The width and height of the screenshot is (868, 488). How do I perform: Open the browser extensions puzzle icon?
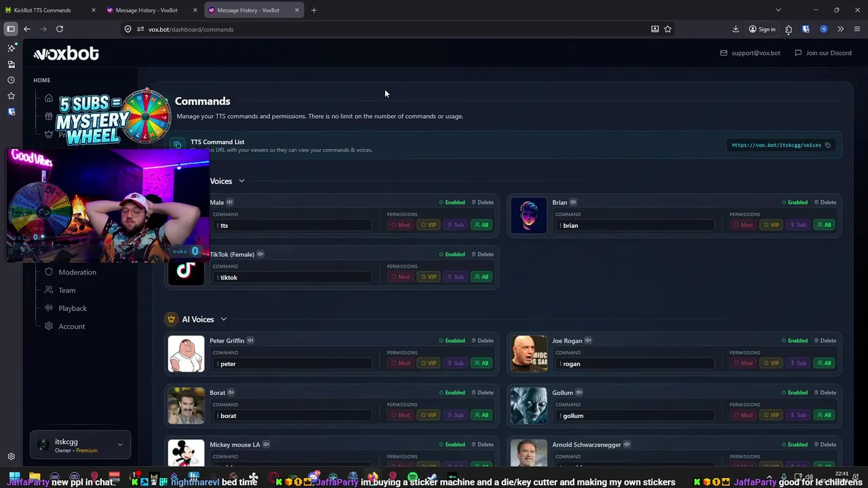(789, 29)
